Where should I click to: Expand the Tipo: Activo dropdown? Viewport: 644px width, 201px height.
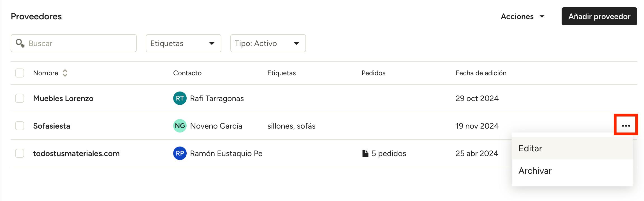pyautogui.click(x=268, y=43)
